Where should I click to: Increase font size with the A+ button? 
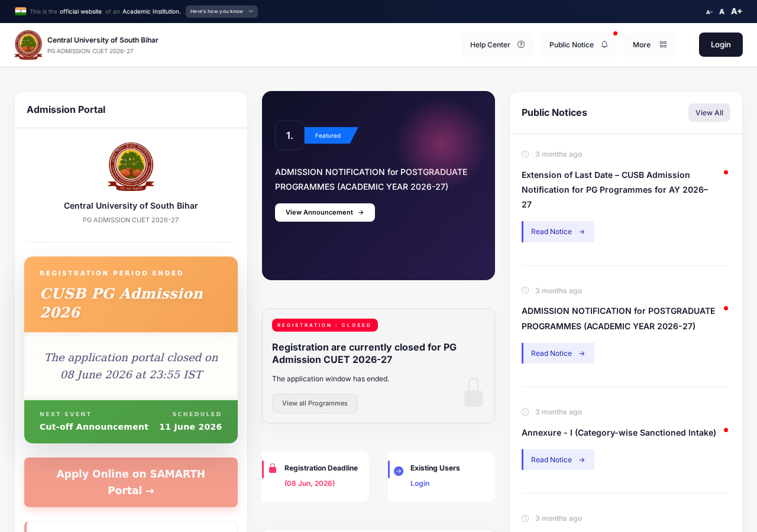[x=736, y=11]
